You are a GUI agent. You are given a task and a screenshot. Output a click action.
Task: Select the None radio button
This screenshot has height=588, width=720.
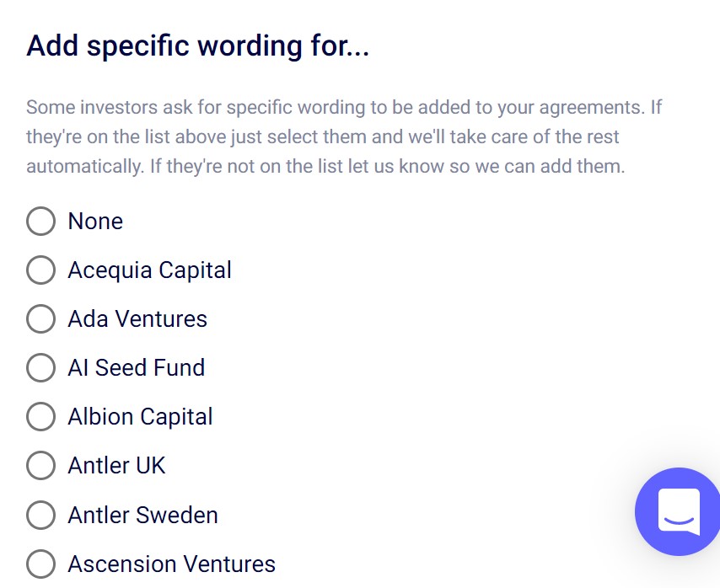pos(40,221)
